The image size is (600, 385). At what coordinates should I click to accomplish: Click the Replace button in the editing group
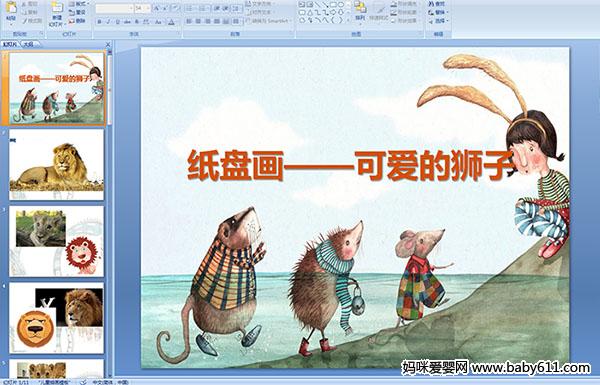437,12
